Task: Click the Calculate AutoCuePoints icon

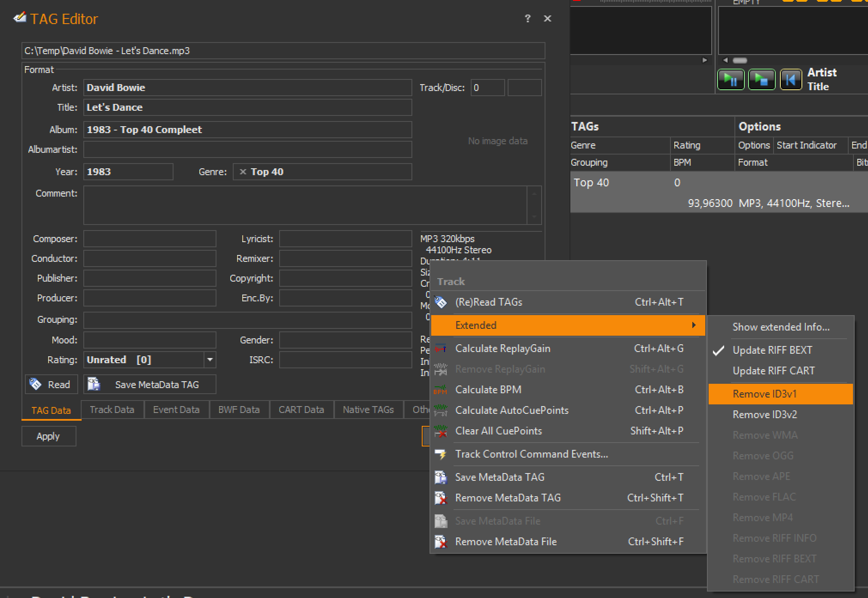Action: pos(441,410)
